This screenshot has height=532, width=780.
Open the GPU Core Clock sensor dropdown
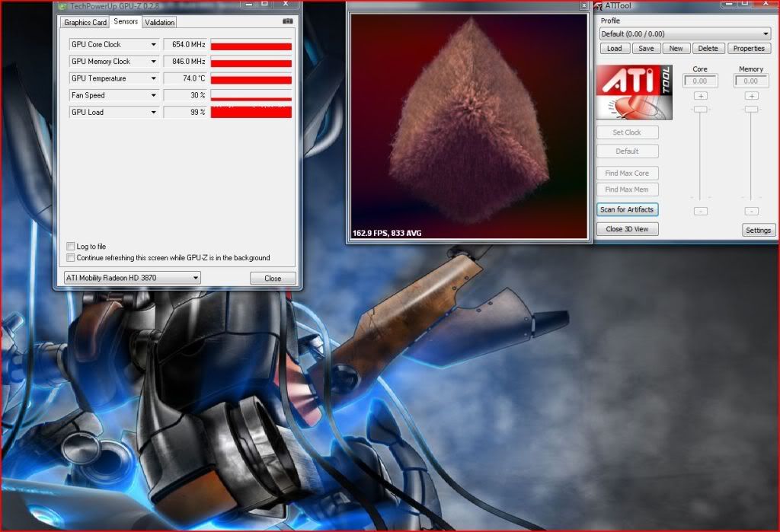tap(154, 45)
